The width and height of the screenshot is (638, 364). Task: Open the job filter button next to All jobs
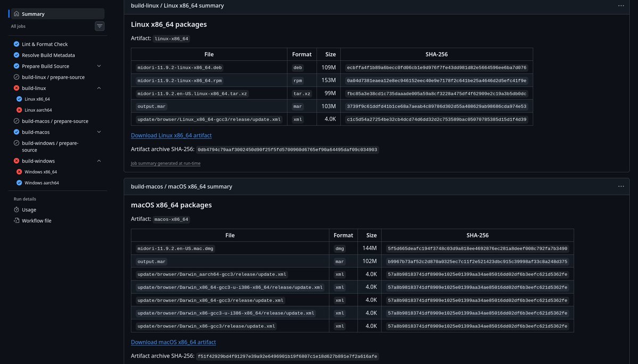tap(100, 26)
